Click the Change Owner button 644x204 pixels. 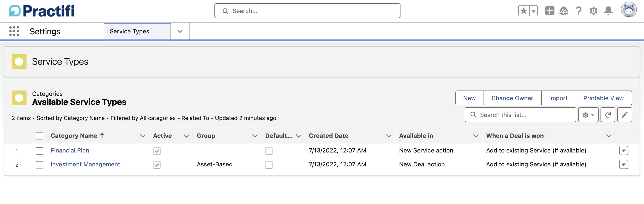[x=512, y=98]
